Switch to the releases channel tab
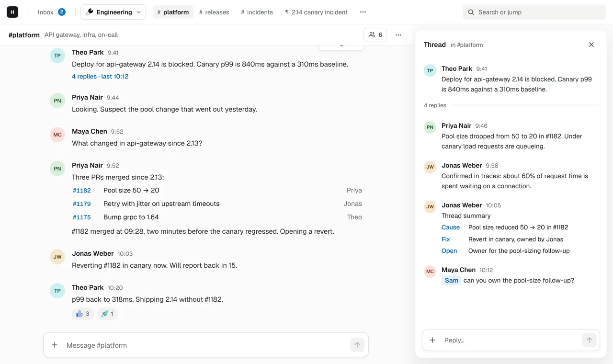The width and height of the screenshot is (613, 364). tap(214, 12)
